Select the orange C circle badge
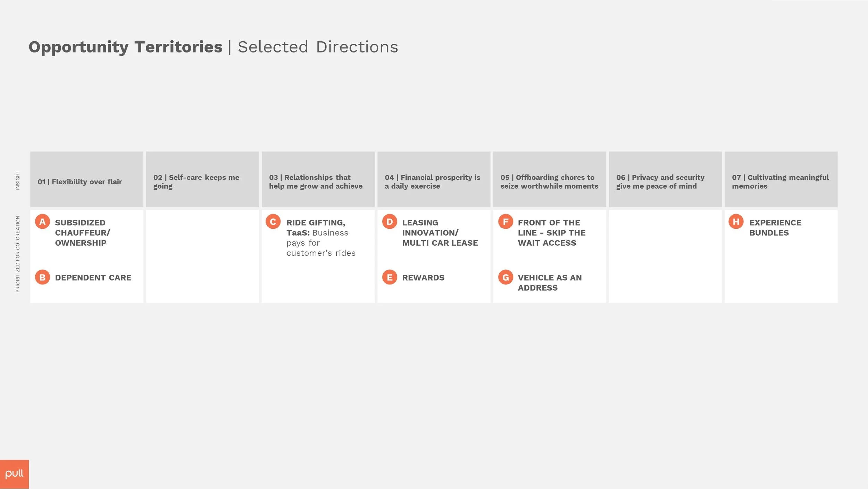The height and width of the screenshot is (489, 868). 273,222
